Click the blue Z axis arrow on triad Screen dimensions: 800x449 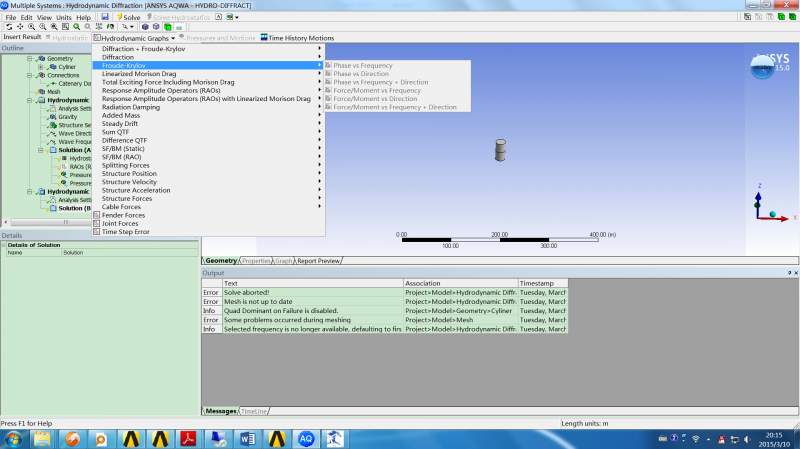coord(758,199)
